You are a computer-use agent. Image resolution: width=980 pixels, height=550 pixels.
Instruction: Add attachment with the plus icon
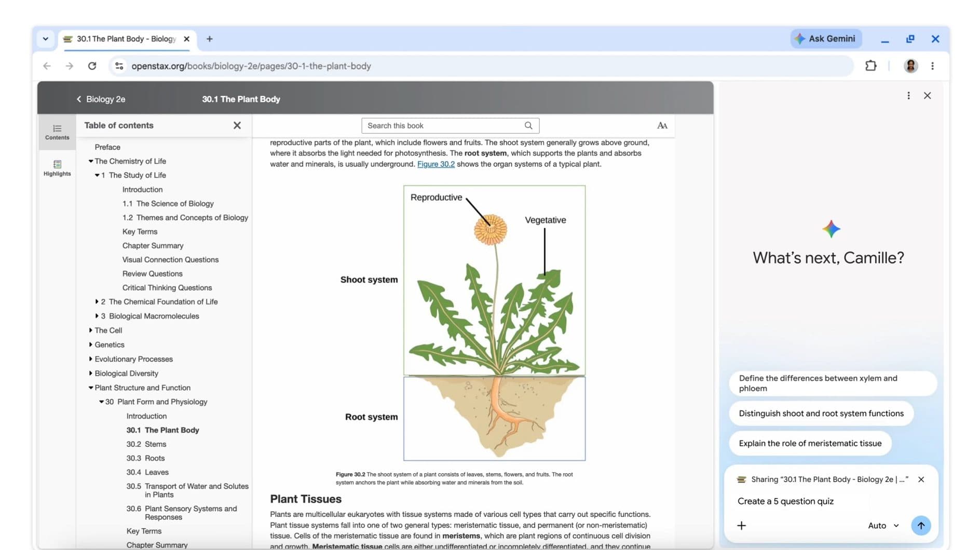click(x=742, y=526)
